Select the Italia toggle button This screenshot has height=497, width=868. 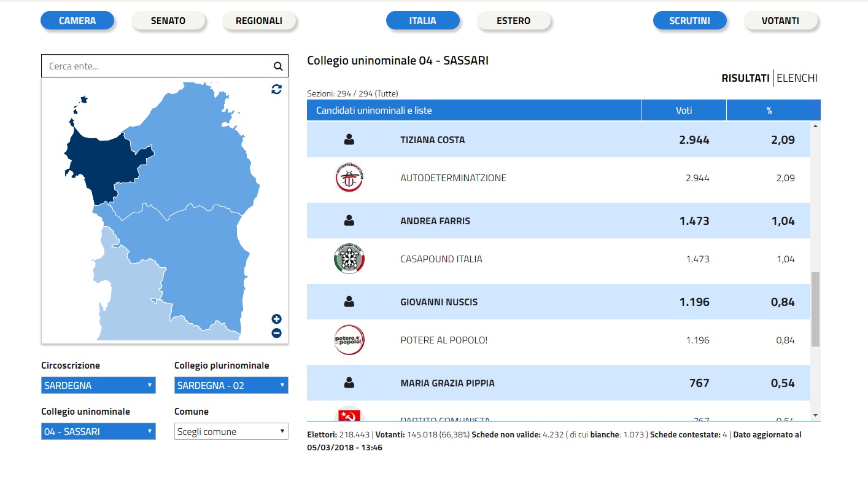coord(423,21)
